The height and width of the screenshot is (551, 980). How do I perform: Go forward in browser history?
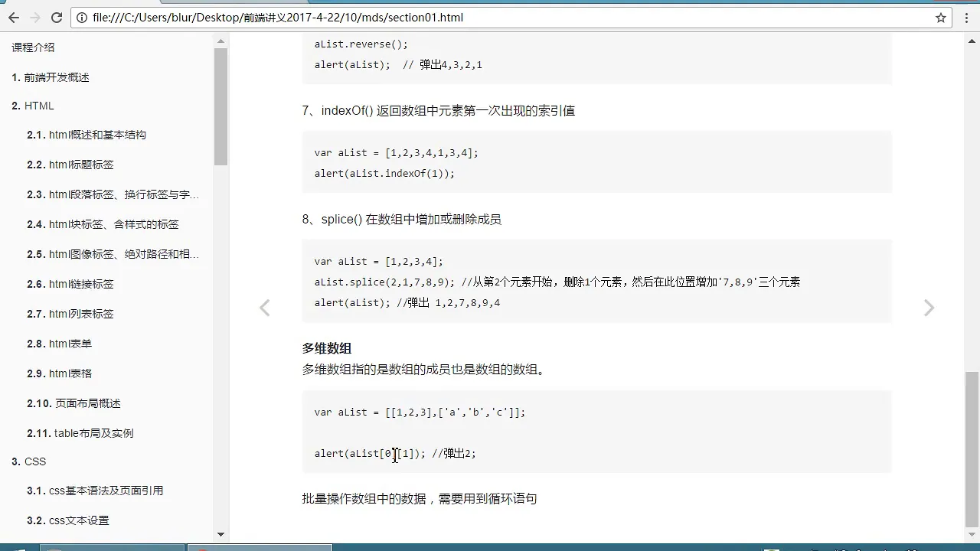[x=35, y=18]
